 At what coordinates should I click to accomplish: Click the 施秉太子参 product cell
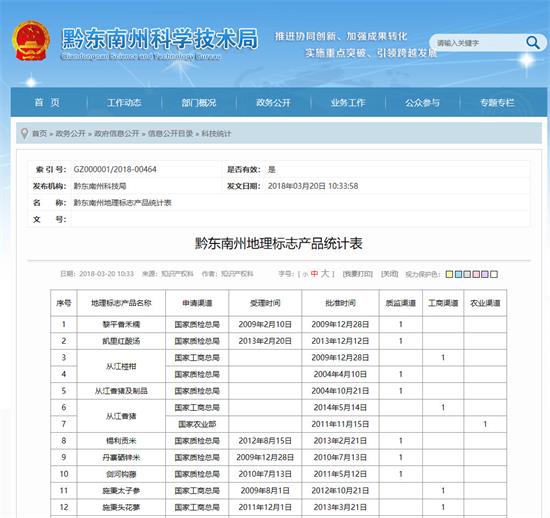pos(121,491)
